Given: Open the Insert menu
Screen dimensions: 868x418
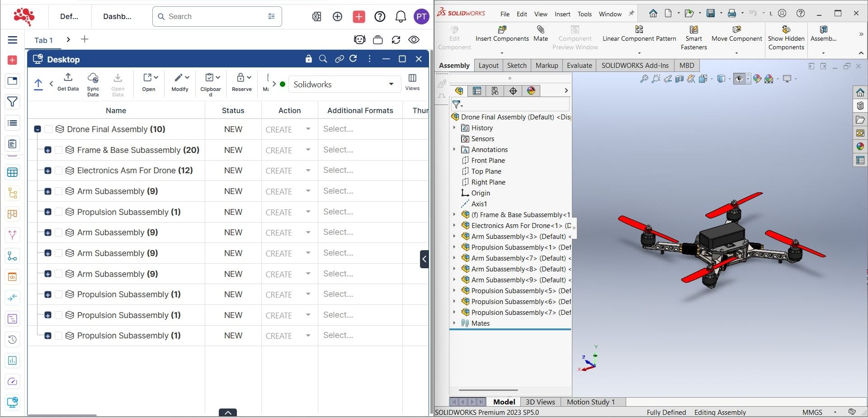Looking at the screenshot, I should 562,14.
